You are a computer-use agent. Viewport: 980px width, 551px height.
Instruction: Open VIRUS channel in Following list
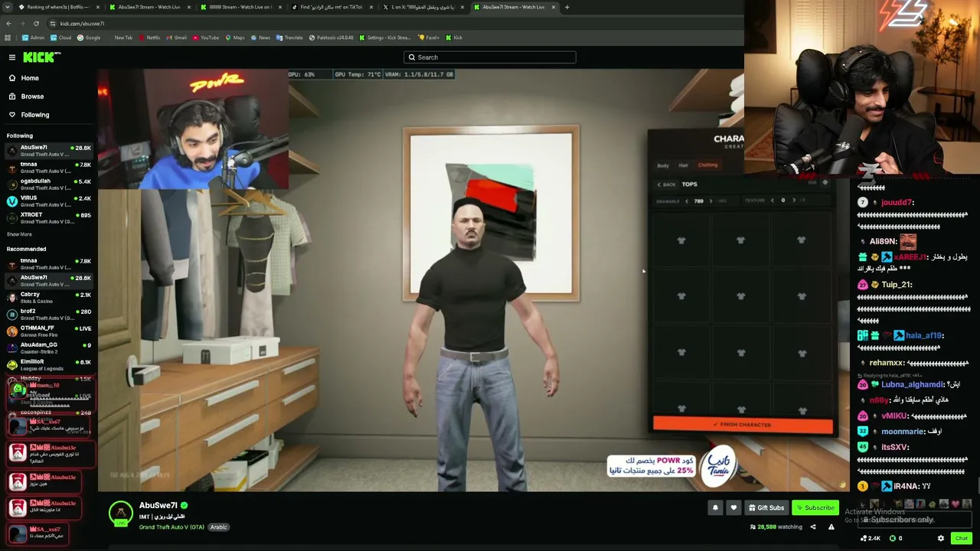[49, 201]
